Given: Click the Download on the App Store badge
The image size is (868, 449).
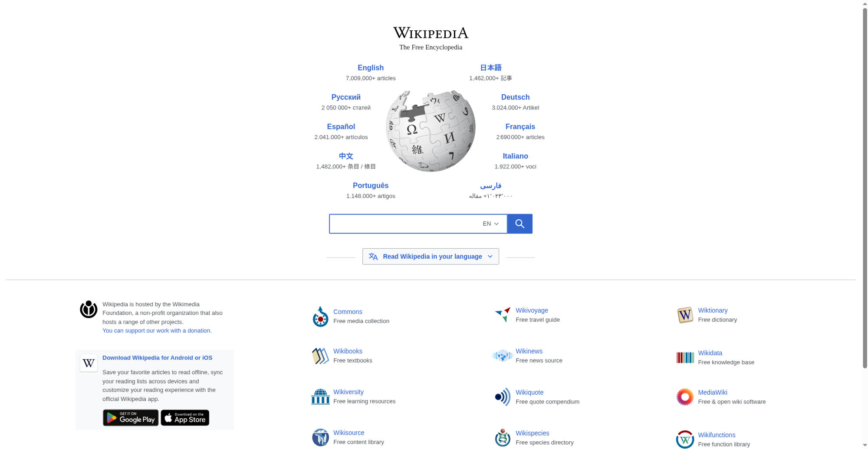Looking at the screenshot, I should click(185, 418).
